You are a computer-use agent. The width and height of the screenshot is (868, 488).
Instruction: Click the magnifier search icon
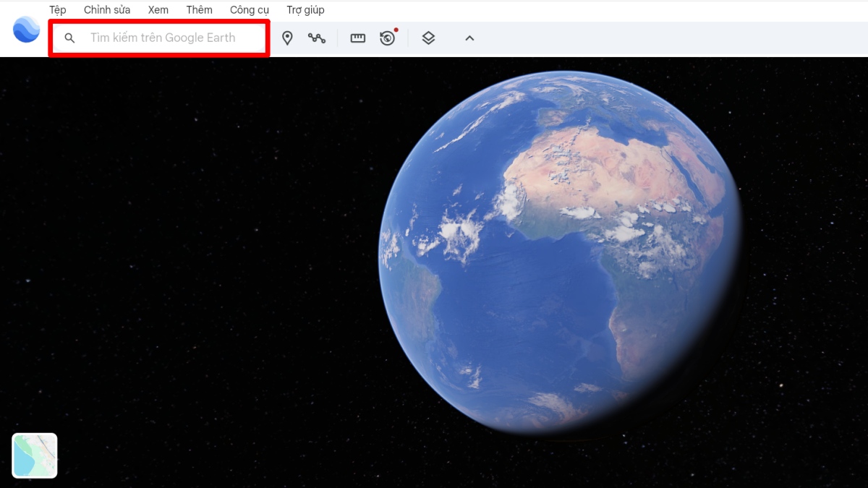69,38
